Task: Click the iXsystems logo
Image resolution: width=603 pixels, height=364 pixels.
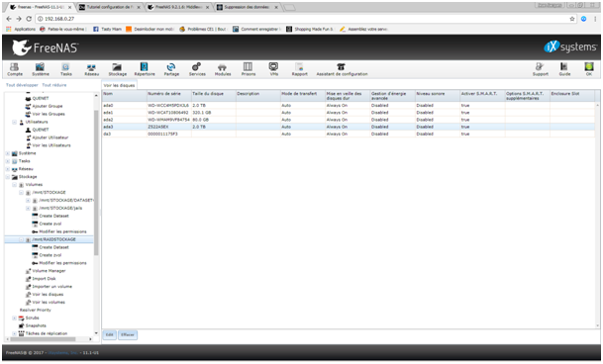Action: point(570,46)
